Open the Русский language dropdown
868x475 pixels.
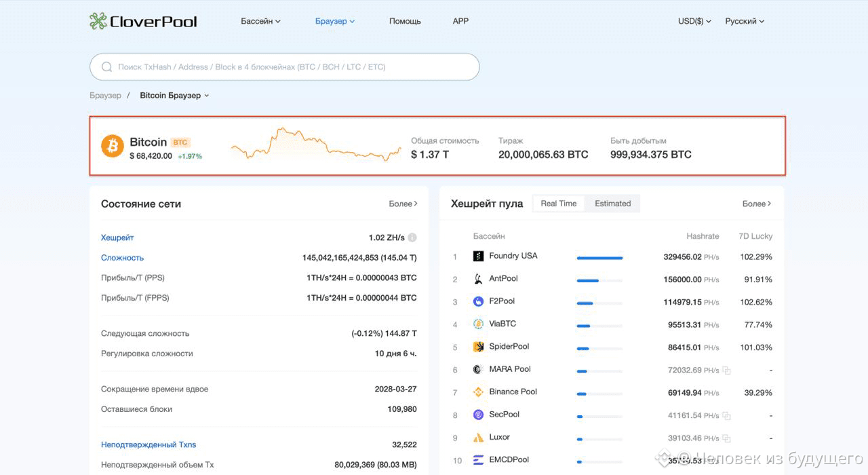pos(745,21)
